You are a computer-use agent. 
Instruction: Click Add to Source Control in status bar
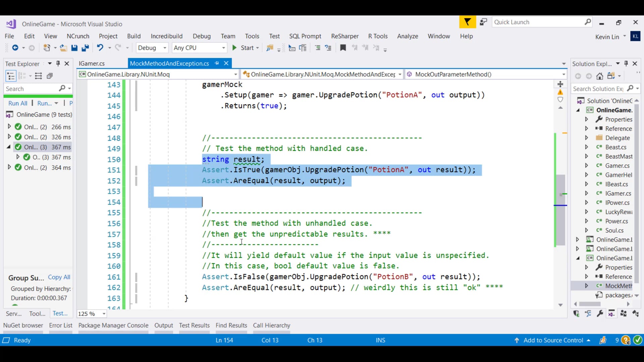click(x=553, y=340)
